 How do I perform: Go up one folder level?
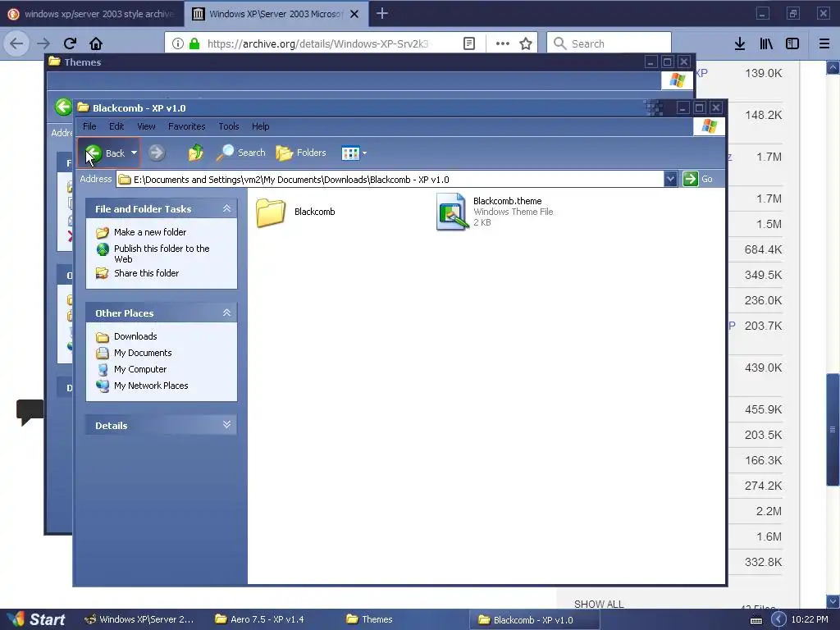coord(195,153)
